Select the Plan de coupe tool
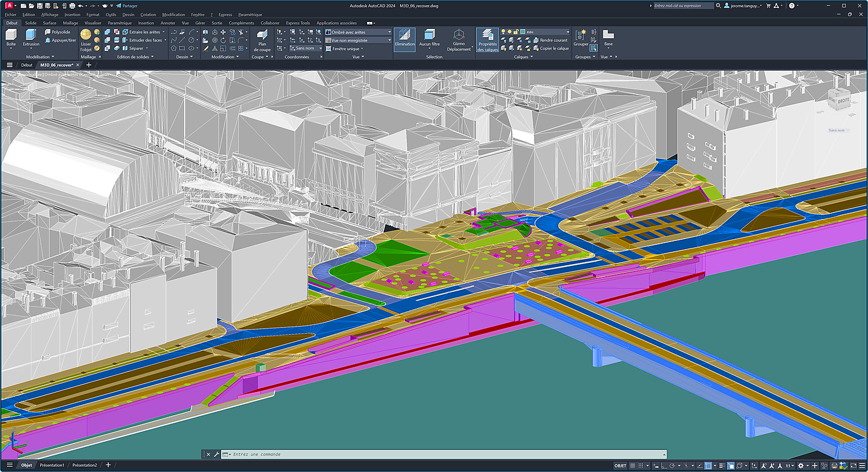This screenshot has width=868, height=472. [262, 36]
